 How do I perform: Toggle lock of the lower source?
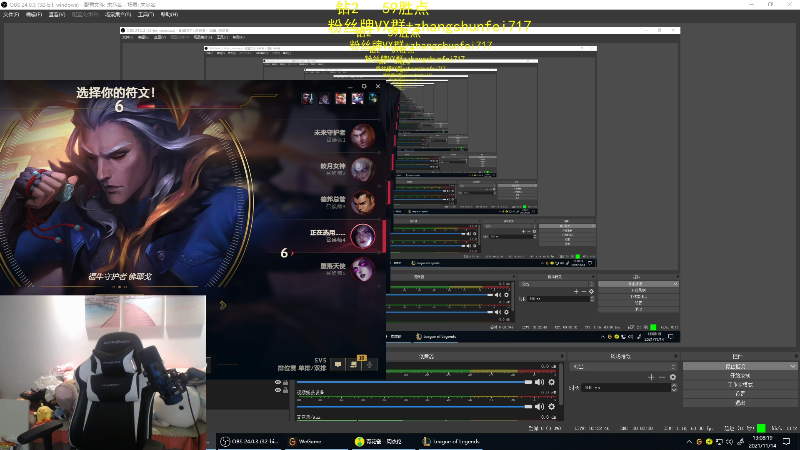tap(286, 390)
